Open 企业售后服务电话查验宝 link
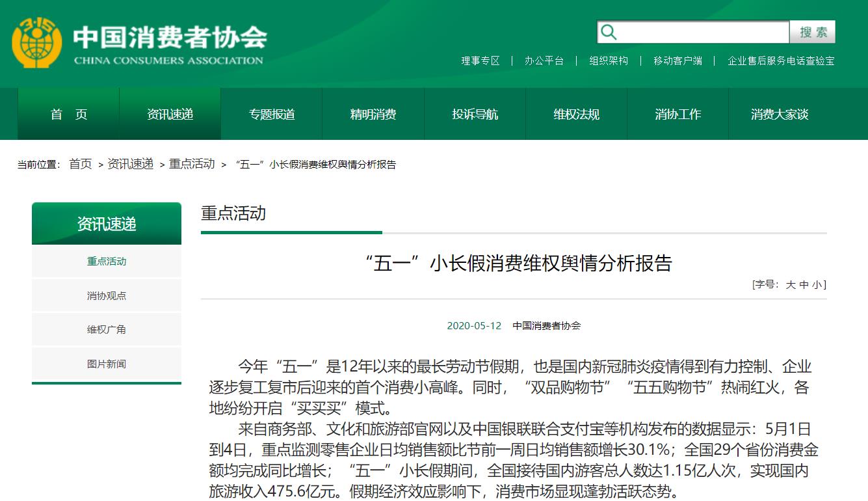 [x=781, y=61]
